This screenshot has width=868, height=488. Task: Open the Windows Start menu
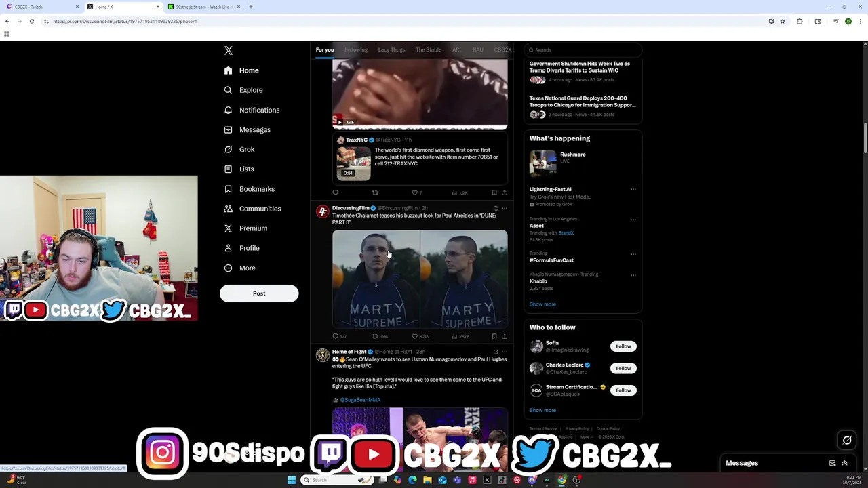292,480
